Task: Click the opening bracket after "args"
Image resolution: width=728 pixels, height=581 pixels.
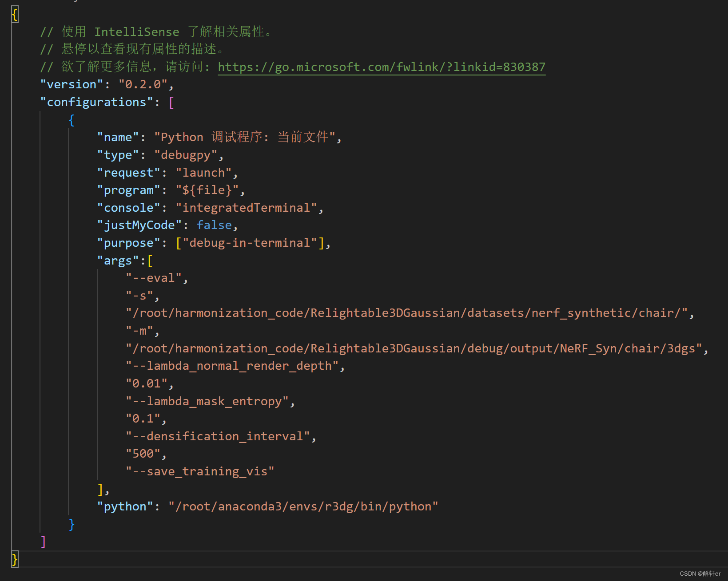Action: (150, 261)
